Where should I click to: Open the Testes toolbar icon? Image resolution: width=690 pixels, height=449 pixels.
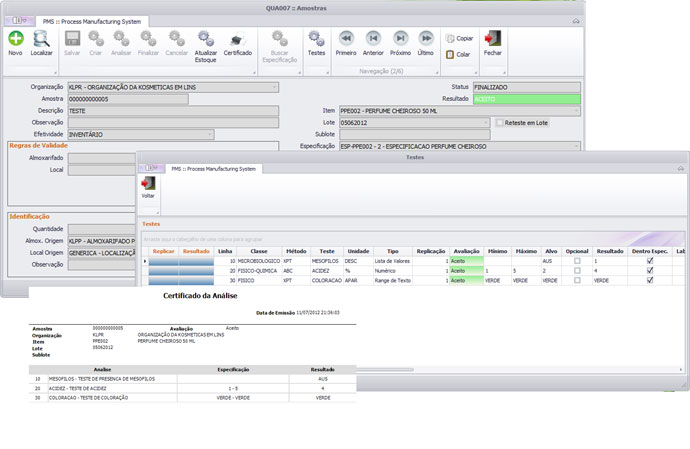tap(316, 38)
